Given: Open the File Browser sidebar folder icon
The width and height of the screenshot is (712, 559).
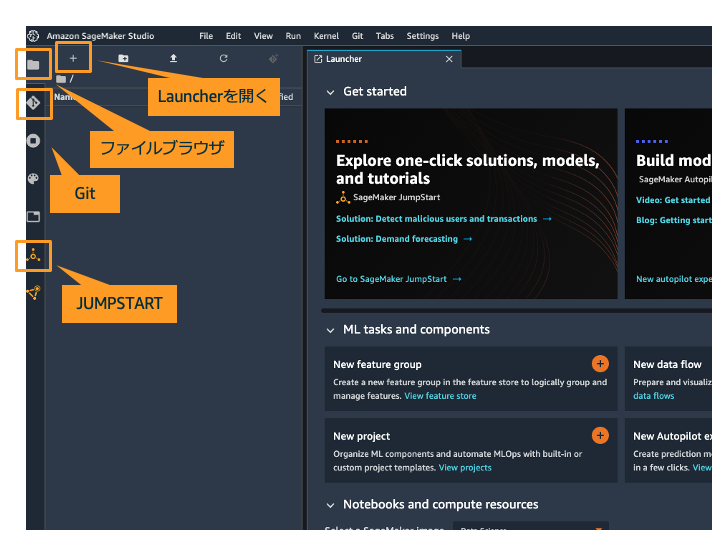Looking at the screenshot, I should pyautogui.click(x=33, y=64).
